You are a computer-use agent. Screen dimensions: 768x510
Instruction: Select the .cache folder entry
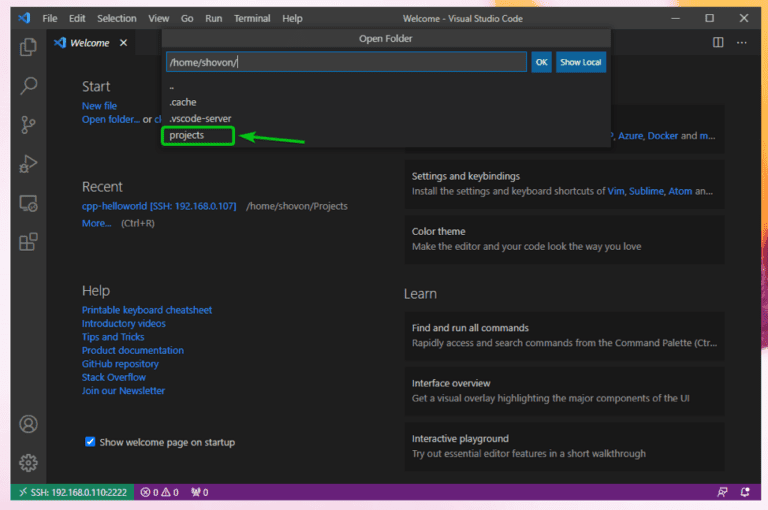386,102
